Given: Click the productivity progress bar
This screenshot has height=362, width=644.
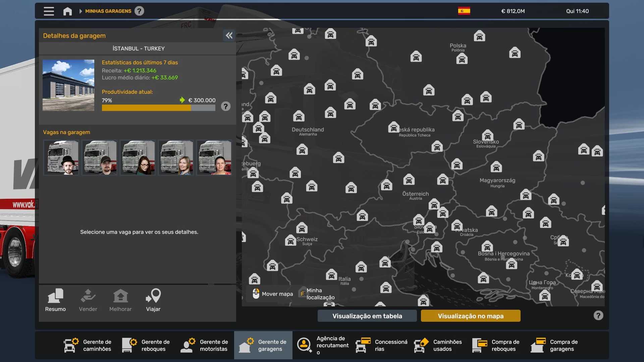Looking at the screenshot, I should coord(158,108).
